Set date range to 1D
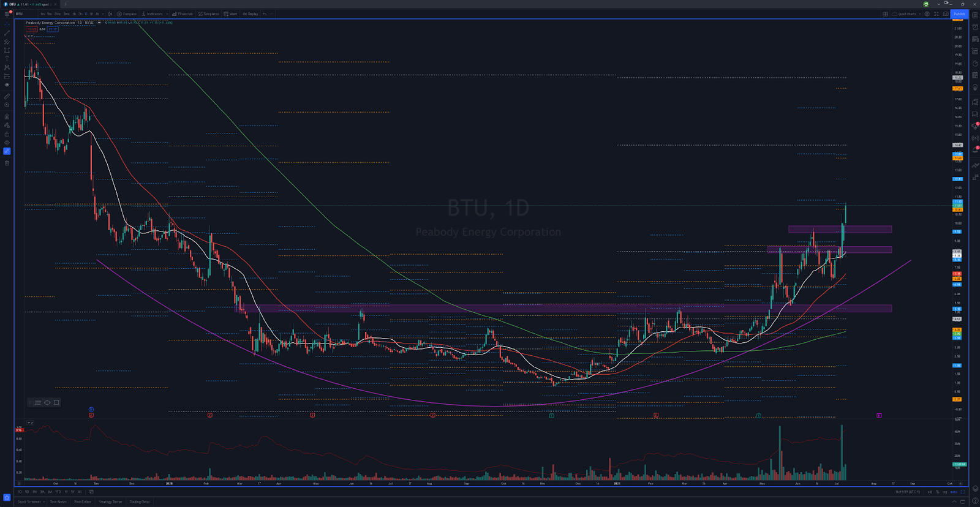This screenshot has width=980, height=507. click(x=20, y=492)
